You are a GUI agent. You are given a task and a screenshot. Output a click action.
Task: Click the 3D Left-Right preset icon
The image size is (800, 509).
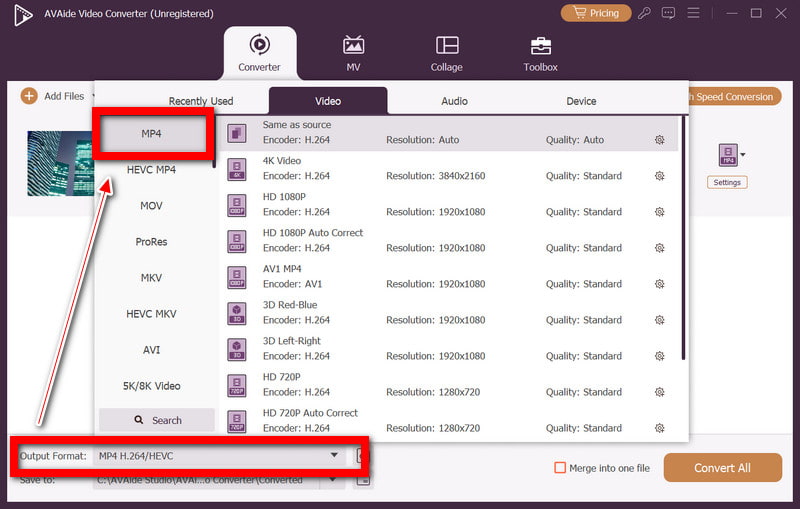point(237,349)
